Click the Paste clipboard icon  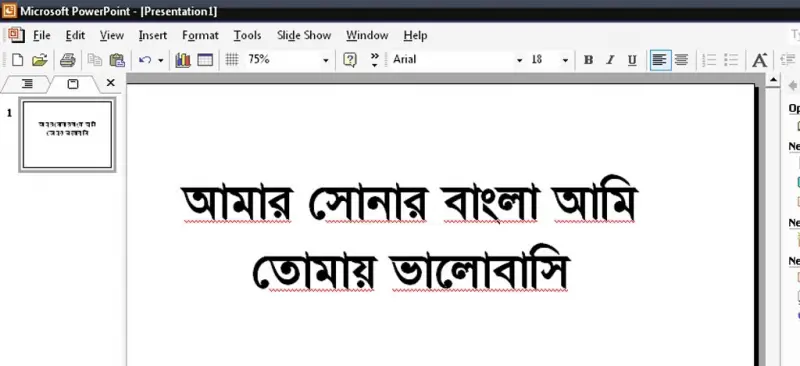coord(117,60)
